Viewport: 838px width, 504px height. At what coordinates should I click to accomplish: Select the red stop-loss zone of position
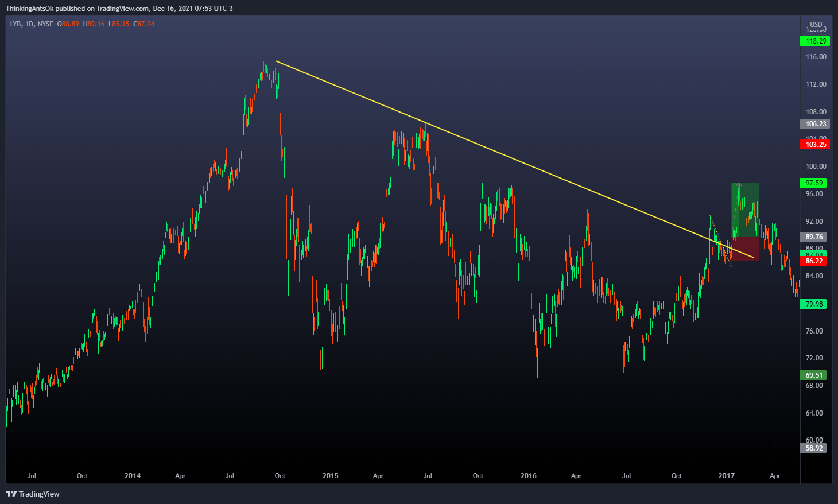point(745,249)
